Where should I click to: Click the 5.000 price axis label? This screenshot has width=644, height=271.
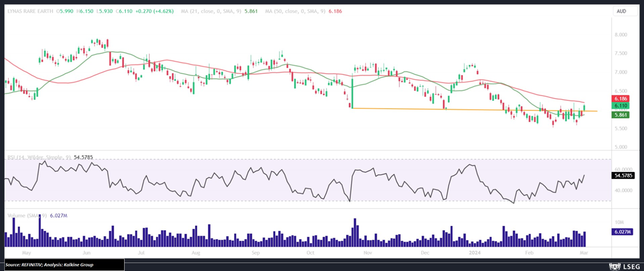click(620, 147)
